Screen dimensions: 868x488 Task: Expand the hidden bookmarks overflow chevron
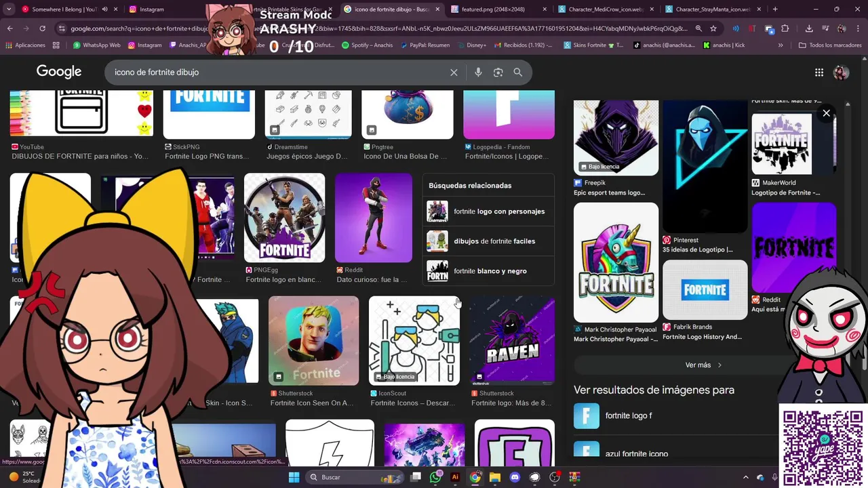click(x=781, y=45)
